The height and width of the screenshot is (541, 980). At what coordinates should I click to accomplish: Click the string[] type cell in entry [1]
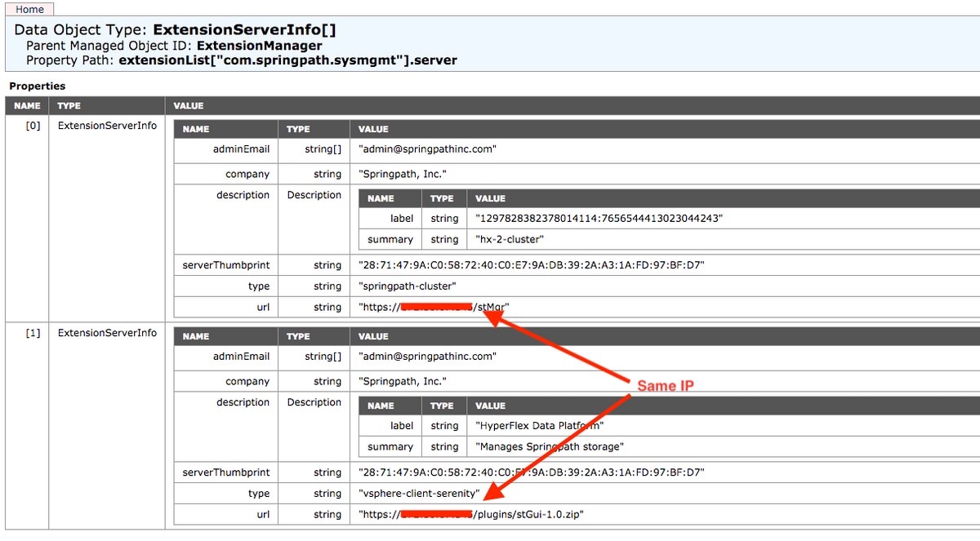[323, 357]
